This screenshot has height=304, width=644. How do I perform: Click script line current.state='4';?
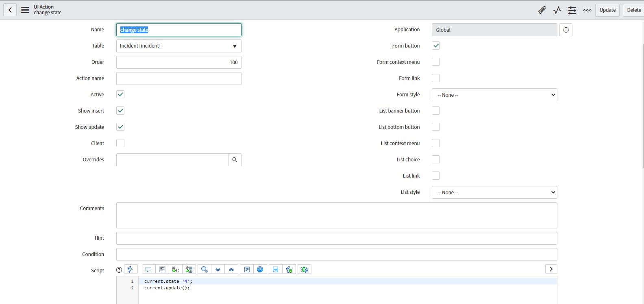point(168,281)
